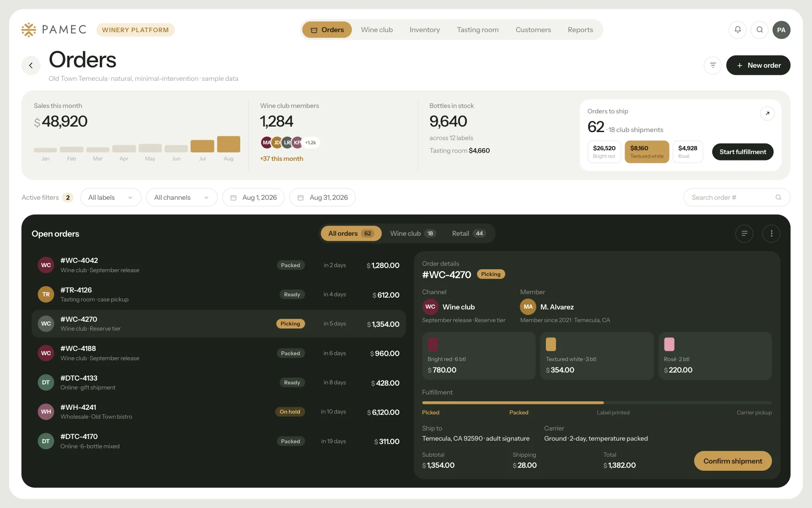Screen dimensions: 812x508
Task: Select the Retail 44 tab
Action: coord(469,233)
